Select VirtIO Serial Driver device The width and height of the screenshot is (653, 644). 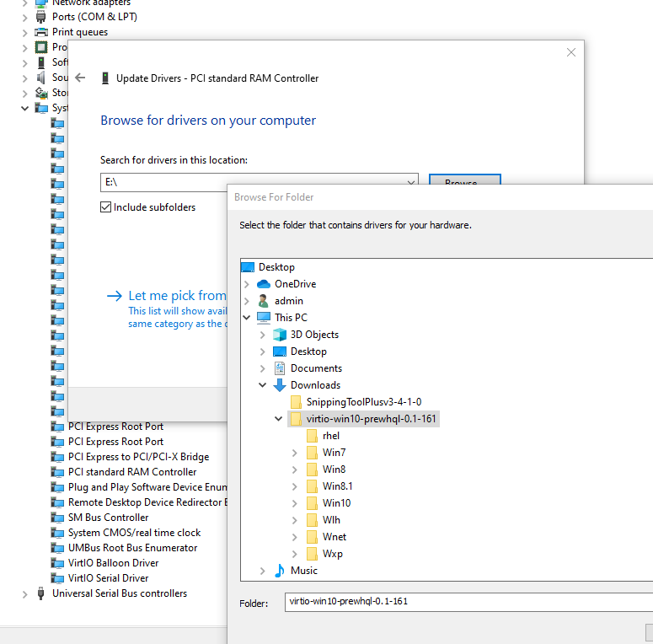pos(109,578)
